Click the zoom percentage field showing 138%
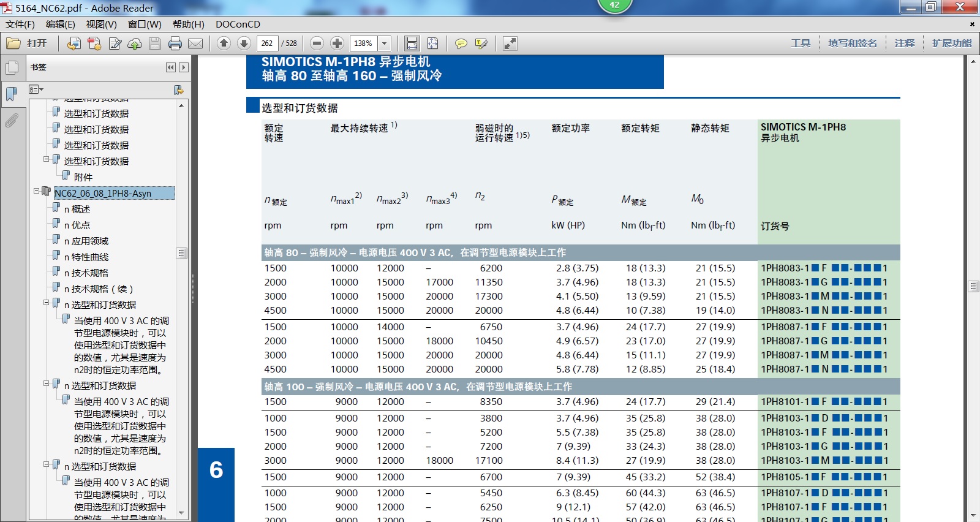 (364, 43)
